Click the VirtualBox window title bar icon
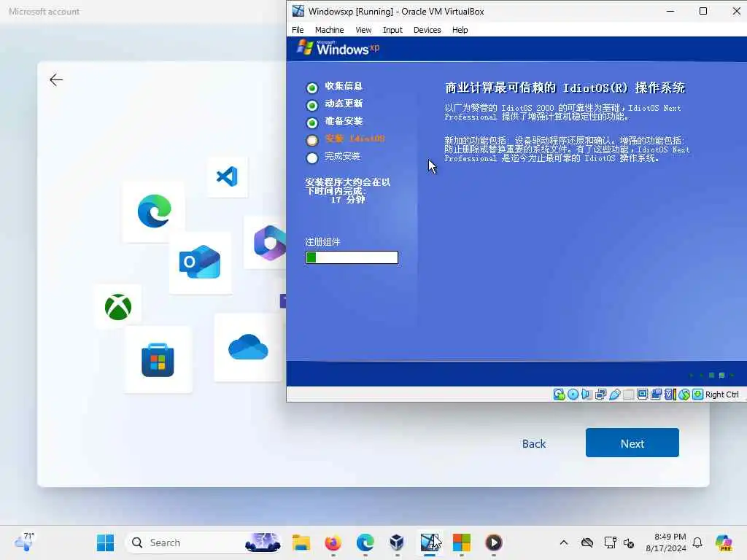Screen dimensions: 747x560 298,11
